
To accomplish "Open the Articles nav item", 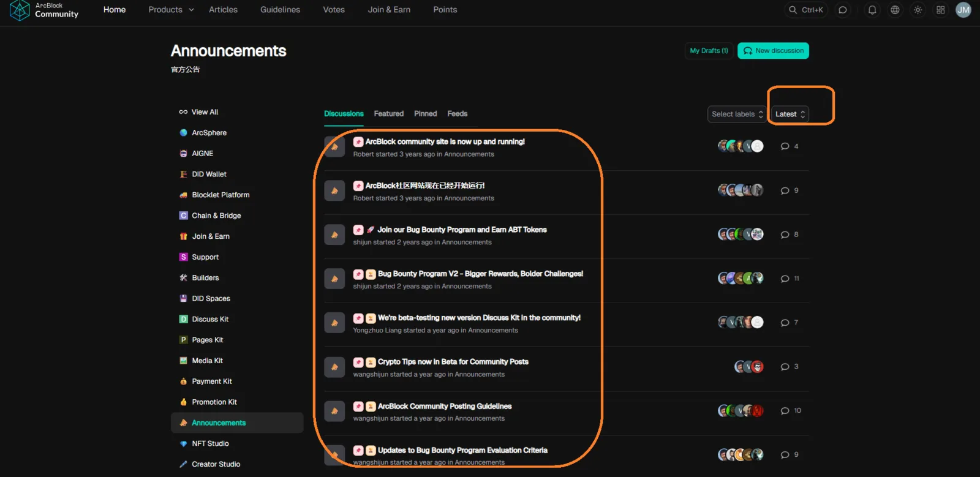I will pos(223,10).
